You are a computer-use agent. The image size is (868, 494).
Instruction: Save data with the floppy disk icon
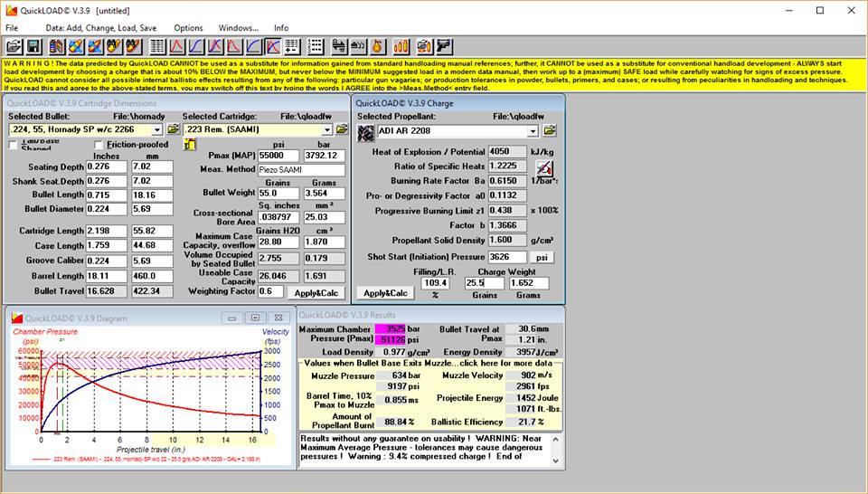pyautogui.click(x=33, y=46)
